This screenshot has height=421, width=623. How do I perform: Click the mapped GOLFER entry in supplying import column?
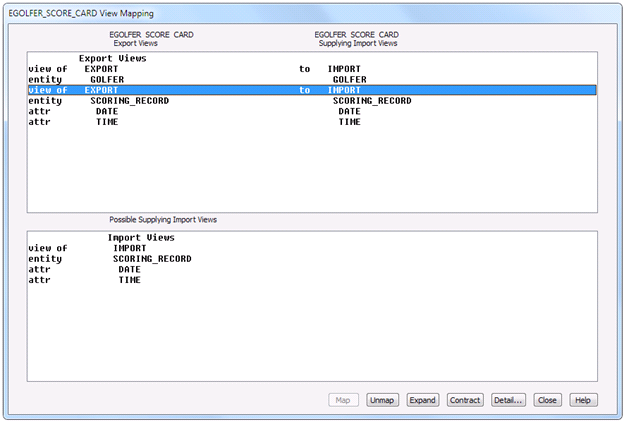point(350,80)
